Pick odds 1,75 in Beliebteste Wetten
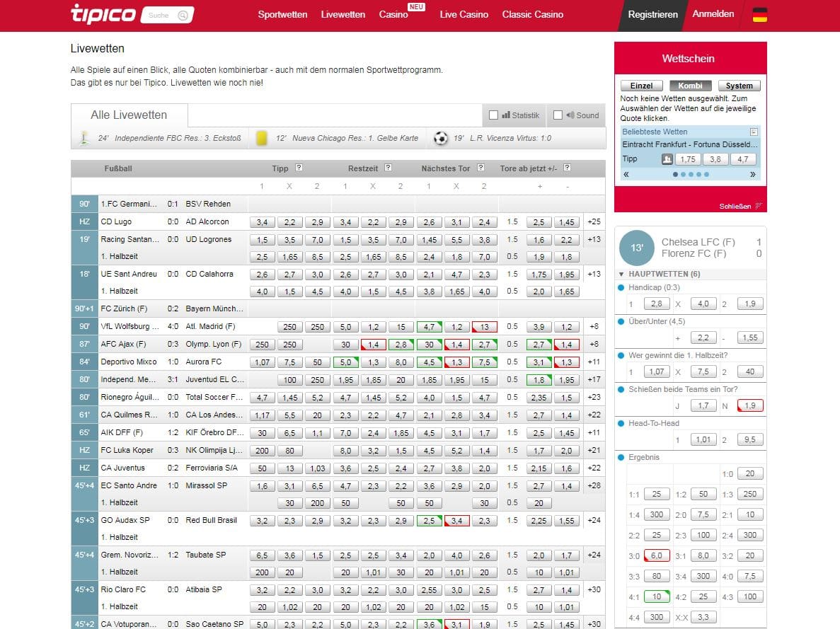 tap(688, 159)
